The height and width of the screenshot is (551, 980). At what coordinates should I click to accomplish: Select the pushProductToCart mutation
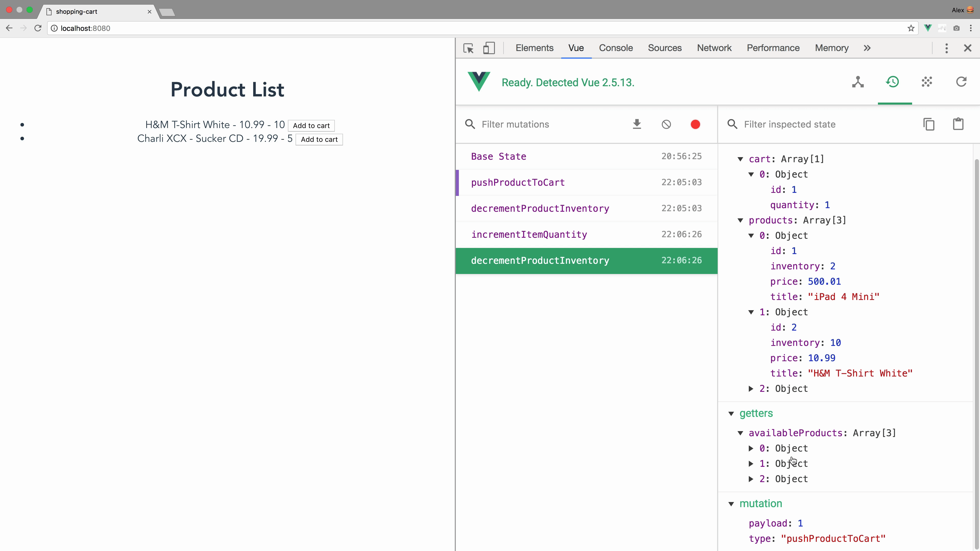point(586,183)
